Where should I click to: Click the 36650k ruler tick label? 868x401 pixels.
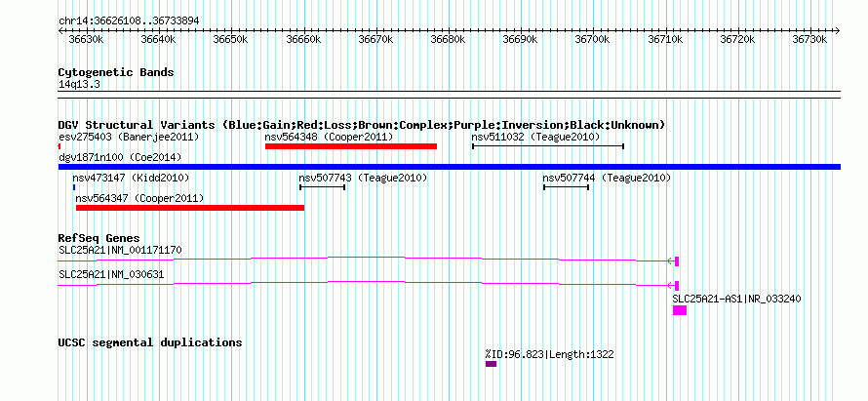(232, 39)
